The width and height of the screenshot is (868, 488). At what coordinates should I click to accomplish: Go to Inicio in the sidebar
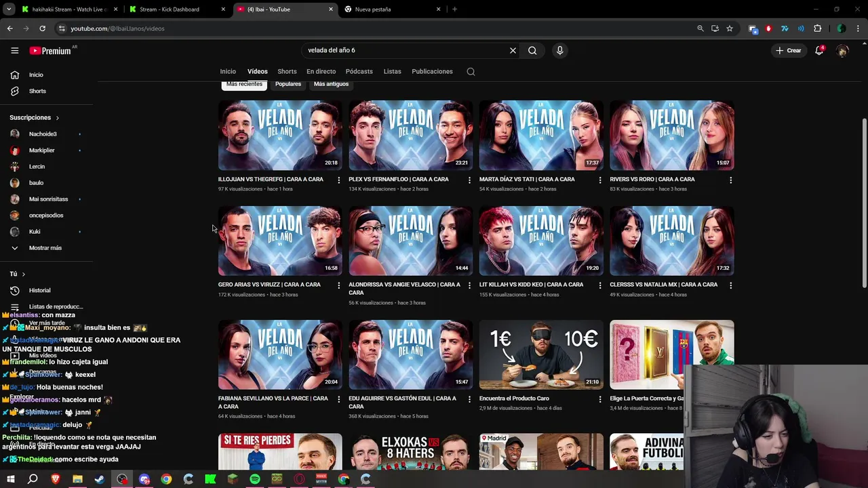(x=46, y=75)
